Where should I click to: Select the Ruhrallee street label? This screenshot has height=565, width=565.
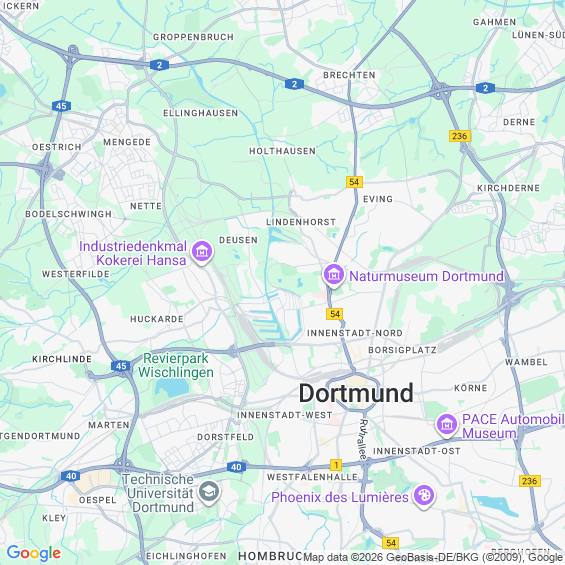tap(363, 440)
